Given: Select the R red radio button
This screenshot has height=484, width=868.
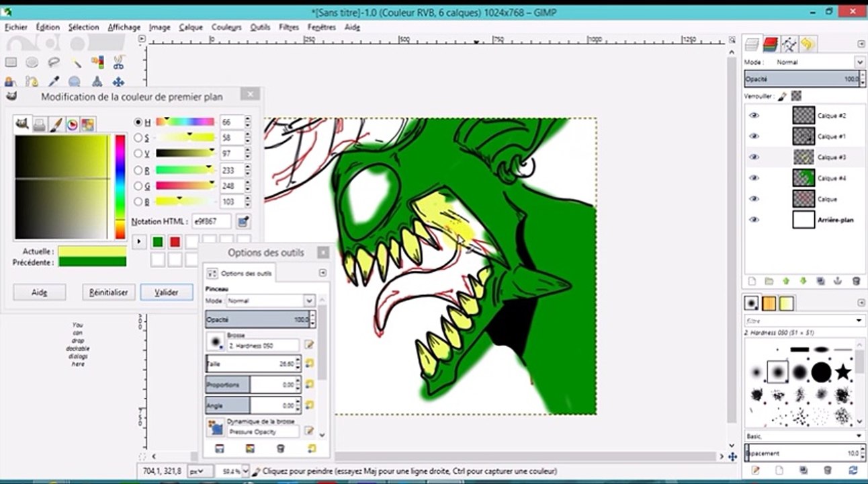Looking at the screenshot, I should pos(138,171).
